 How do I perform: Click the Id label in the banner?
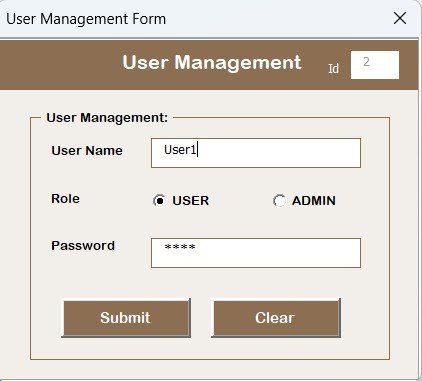(x=333, y=68)
